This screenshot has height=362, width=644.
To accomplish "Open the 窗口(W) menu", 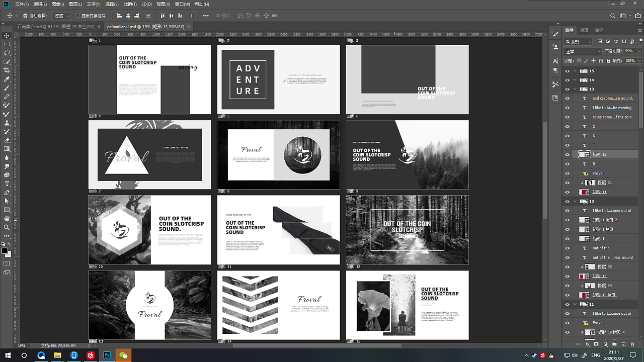I will coord(183,4).
